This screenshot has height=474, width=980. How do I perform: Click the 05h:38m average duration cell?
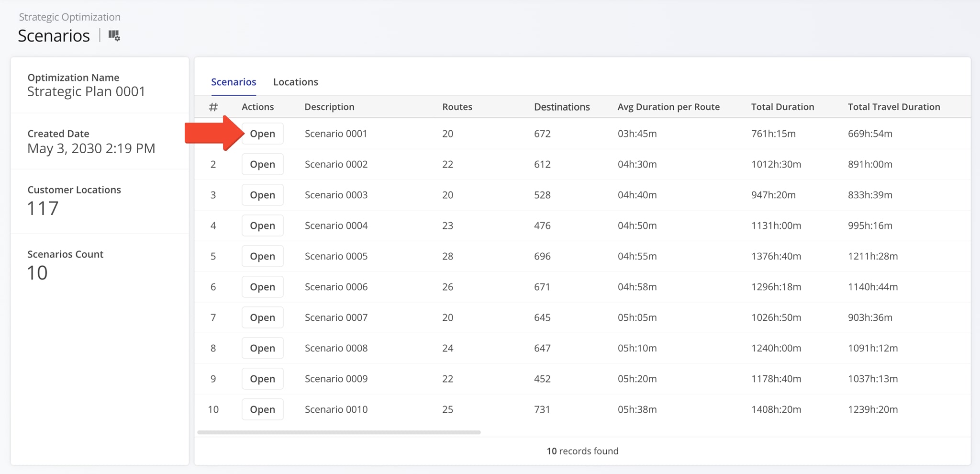point(637,409)
